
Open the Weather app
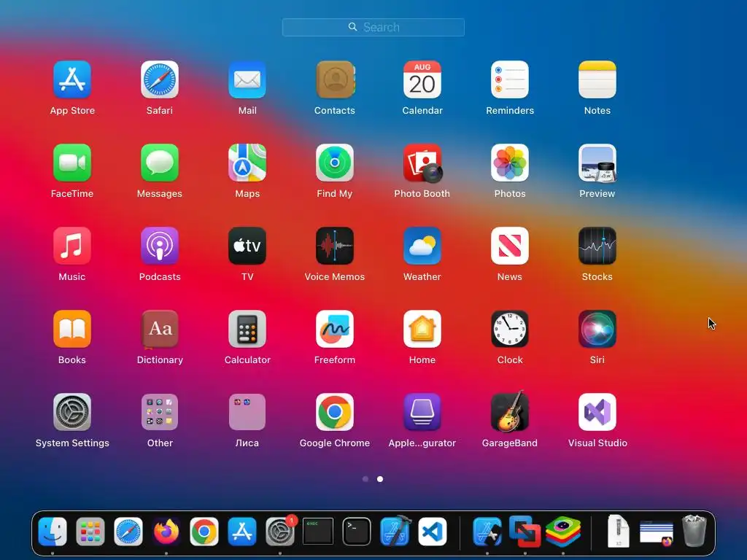click(422, 246)
